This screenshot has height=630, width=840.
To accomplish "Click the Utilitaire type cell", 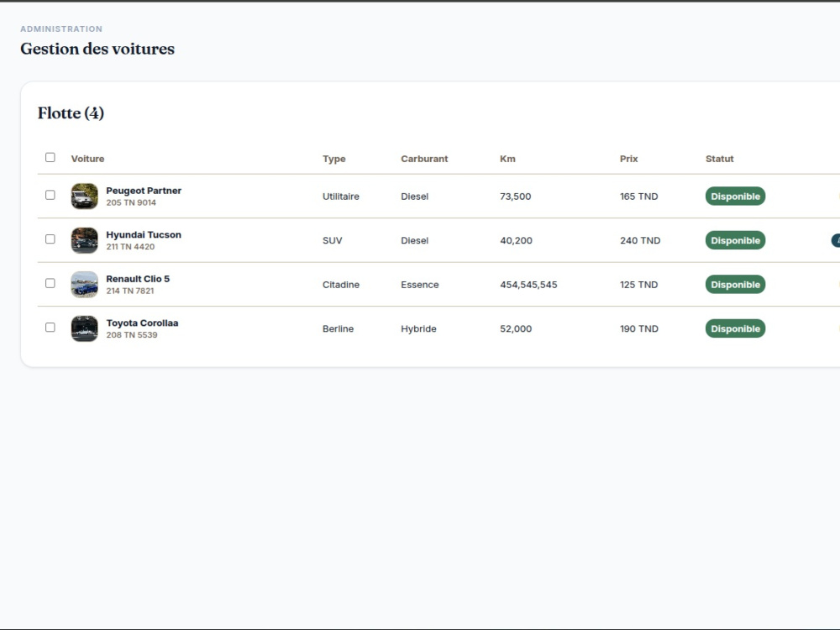I will point(341,197).
